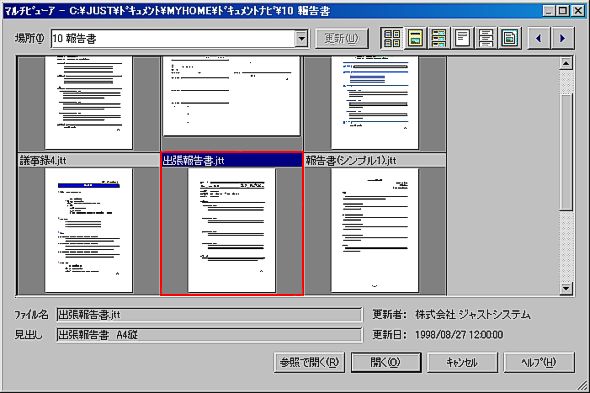Choose the three-row thumbnail list view icon

pos(439,38)
